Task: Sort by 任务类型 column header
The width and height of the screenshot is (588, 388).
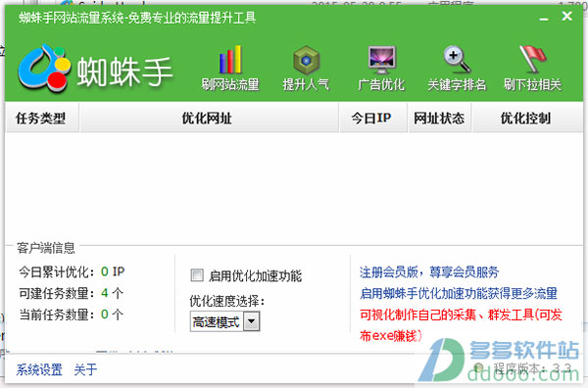Action: click(41, 119)
